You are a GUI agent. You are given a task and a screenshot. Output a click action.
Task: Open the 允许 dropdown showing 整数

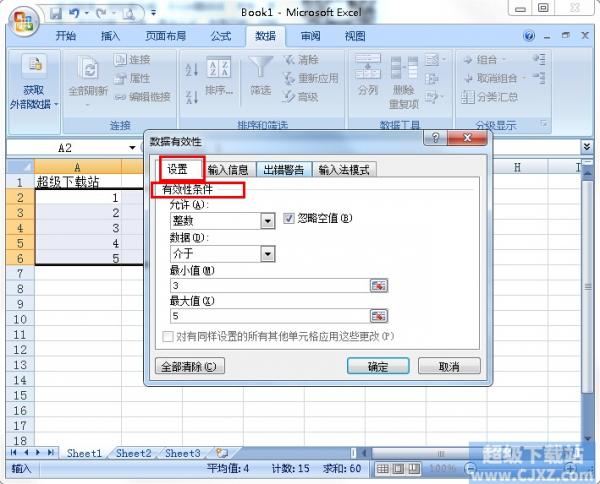point(268,221)
